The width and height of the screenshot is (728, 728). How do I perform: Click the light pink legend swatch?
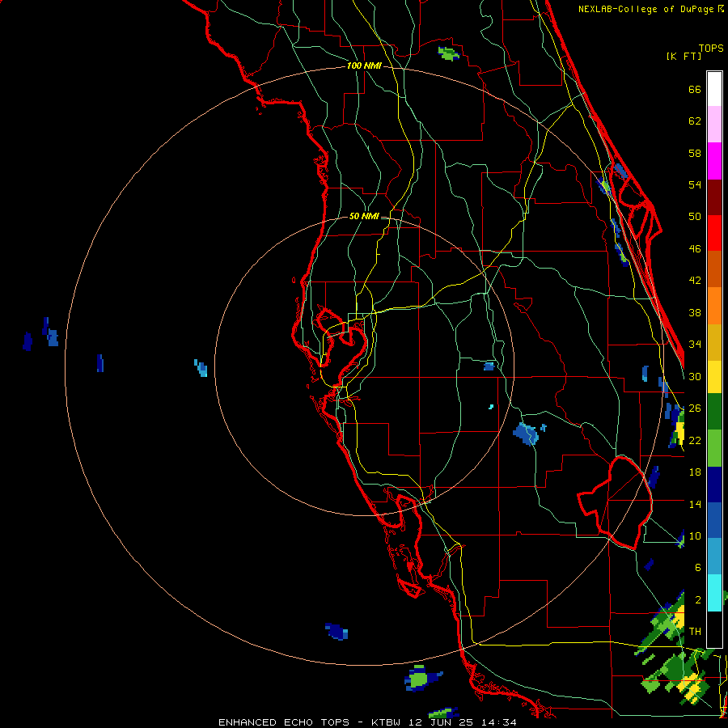coord(714,124)
